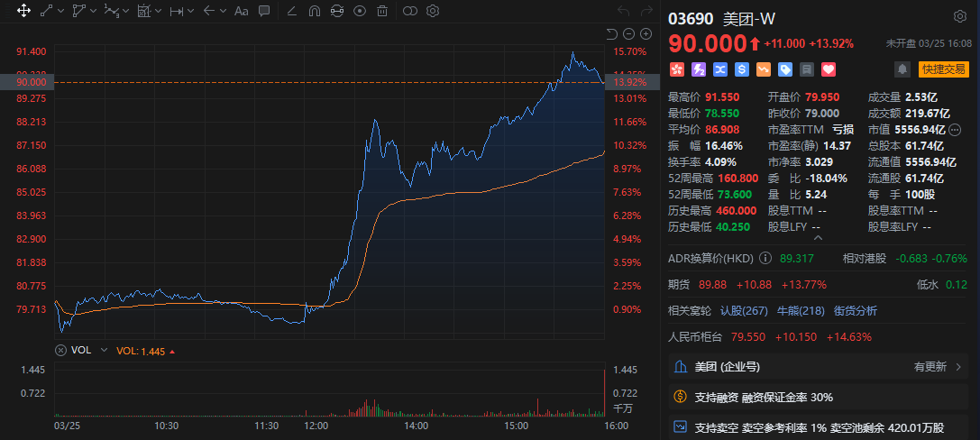Expand the VOL indicator dropdown chevron
This screenshot has width=980, height=440.
point(104,350)
